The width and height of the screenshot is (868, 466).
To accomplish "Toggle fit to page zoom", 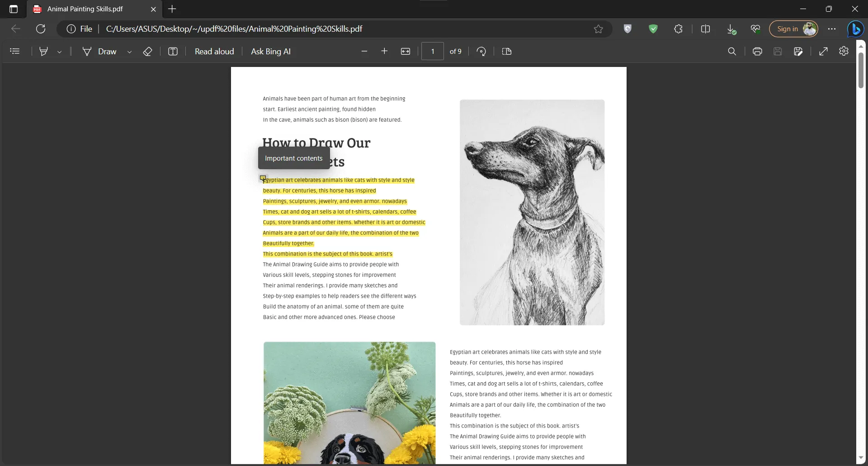I will [406, 51].
